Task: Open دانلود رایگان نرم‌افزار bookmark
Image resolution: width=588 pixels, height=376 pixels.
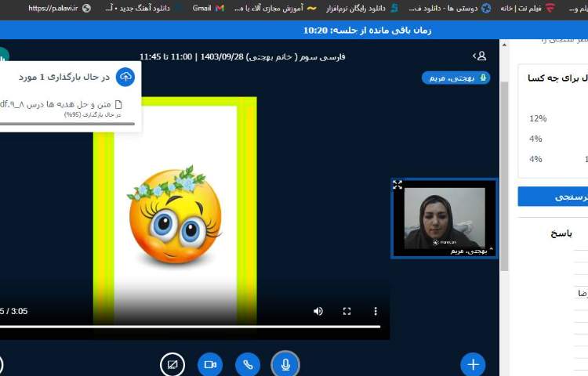Action: tap(362, 8)
